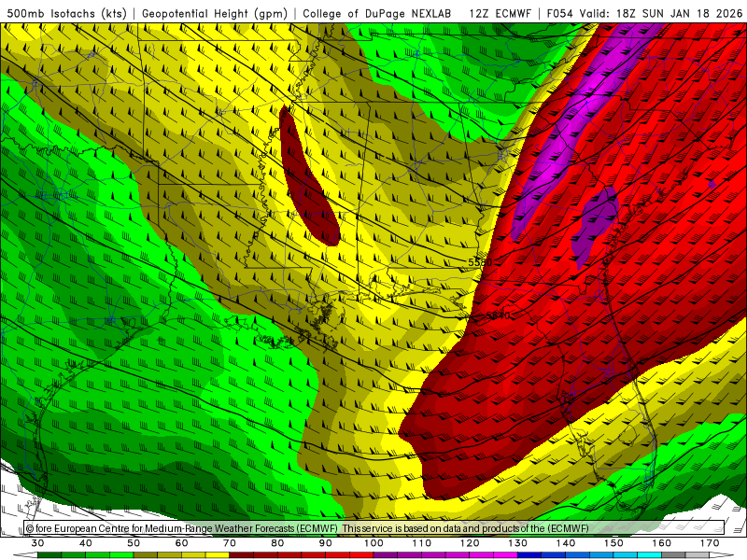Click the 120 value on color scale
Image resolution: width=747 pixels, height=560 pixels.
[470, 543]
